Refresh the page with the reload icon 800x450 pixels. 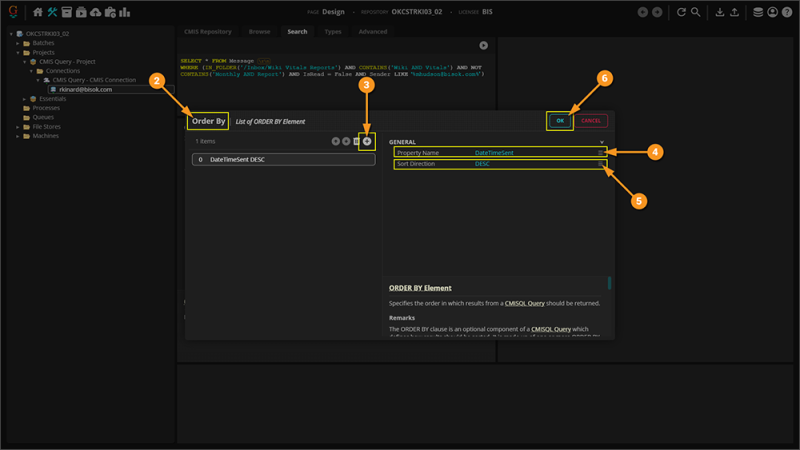point(681,12)
